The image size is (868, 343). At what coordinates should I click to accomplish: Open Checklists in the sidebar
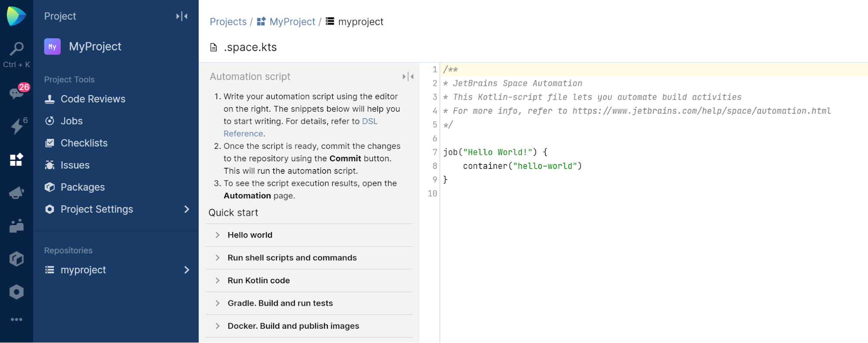pos(84,143)
